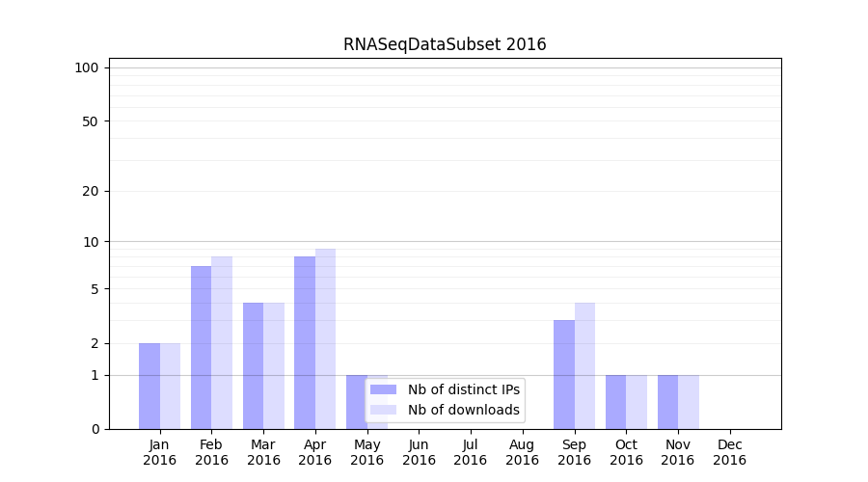Click the 'Dec 2016' x-axis label
868x482 pixels.
tap(729, 452)
